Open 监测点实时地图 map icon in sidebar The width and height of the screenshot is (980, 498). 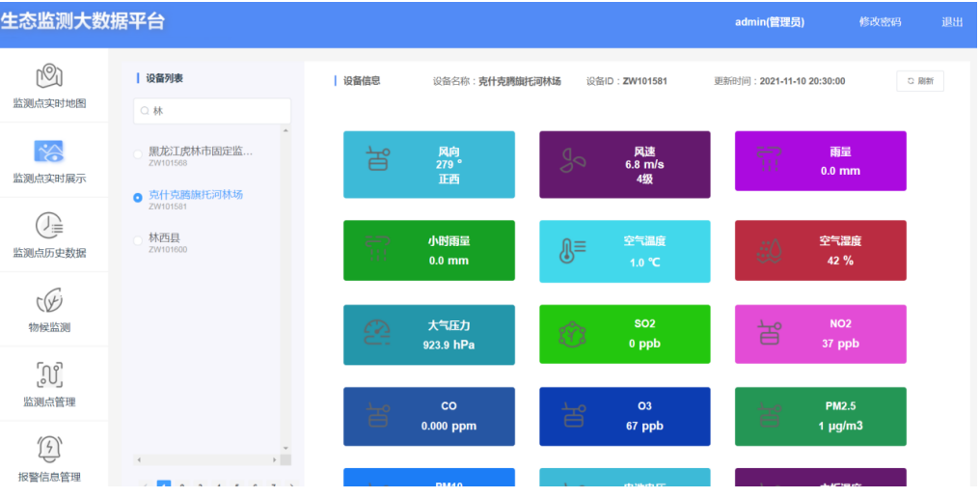tap(49, 76)
